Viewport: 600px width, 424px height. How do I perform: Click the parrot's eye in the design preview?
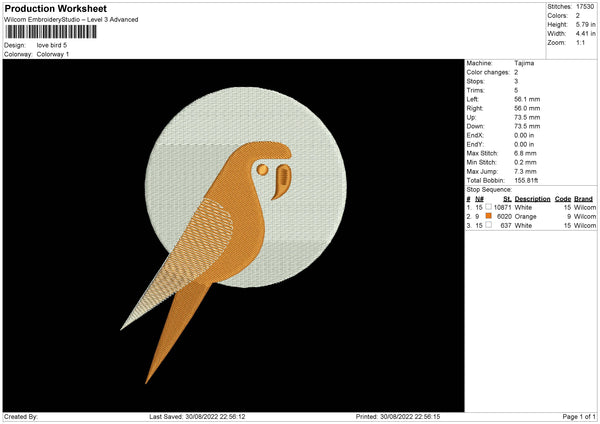262,169
